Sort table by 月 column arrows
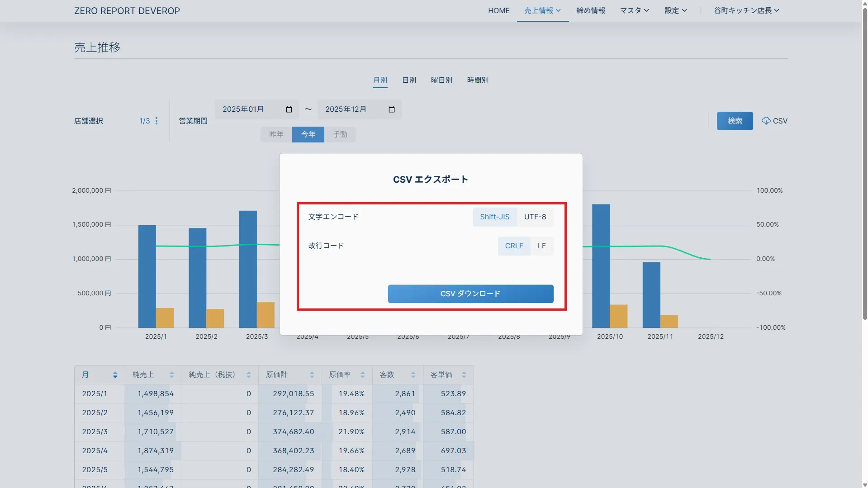 115,375
